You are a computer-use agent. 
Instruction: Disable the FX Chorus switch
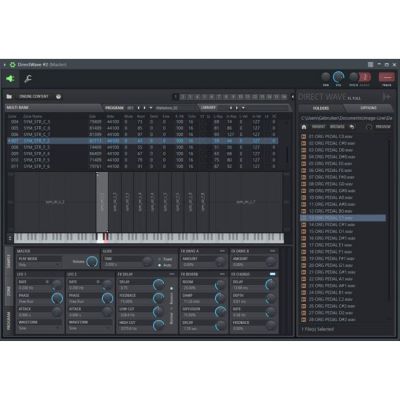(x=273, y=274)
